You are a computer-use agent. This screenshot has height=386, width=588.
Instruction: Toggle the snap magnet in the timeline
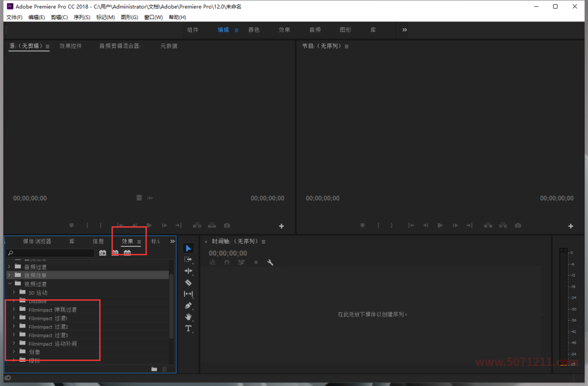(227, 263)
